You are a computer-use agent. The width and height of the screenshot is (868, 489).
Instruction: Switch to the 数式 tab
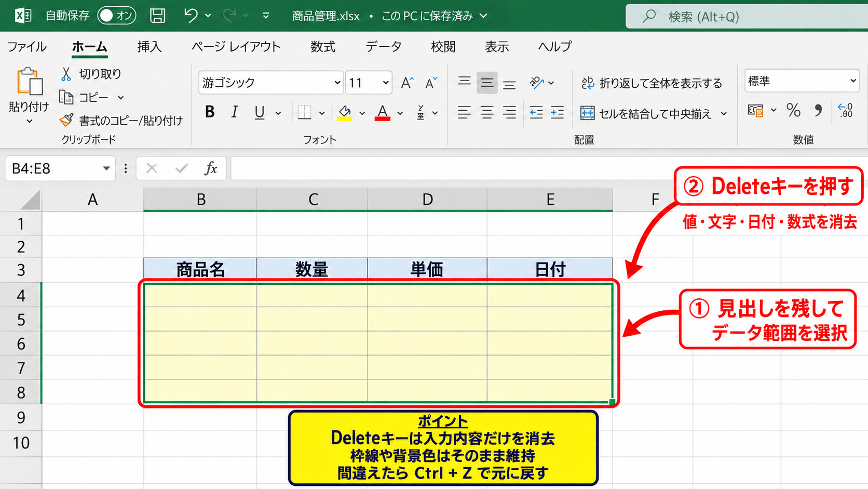pos(323,47)
